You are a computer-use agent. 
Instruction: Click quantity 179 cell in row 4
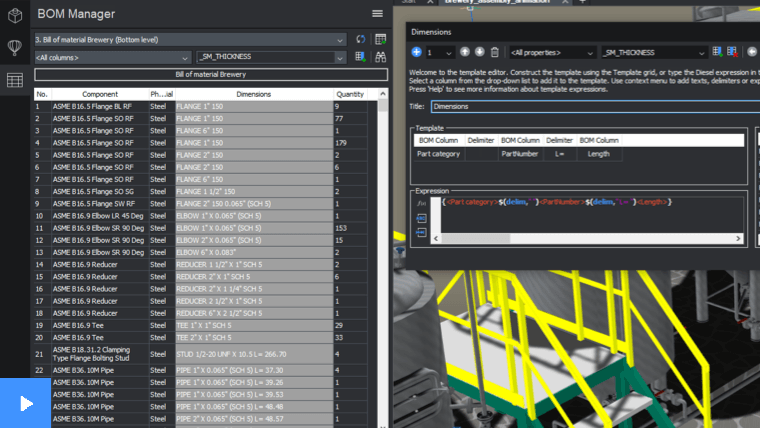point(350,143)
